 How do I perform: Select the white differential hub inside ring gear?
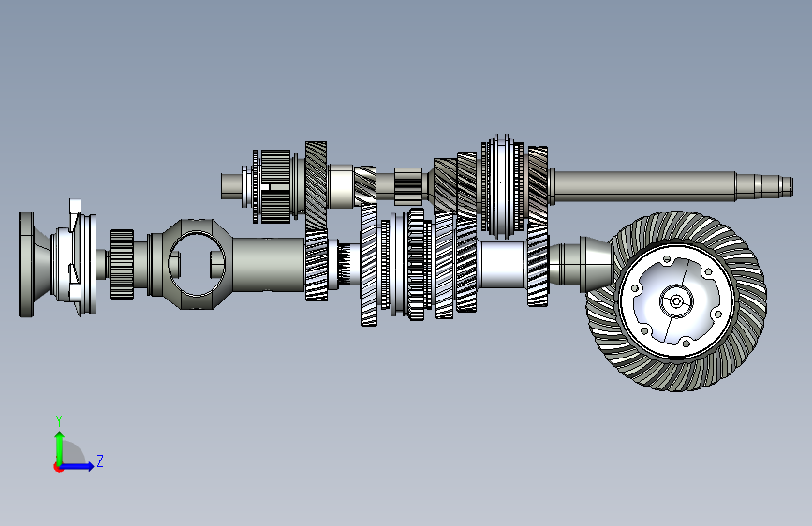676,300
